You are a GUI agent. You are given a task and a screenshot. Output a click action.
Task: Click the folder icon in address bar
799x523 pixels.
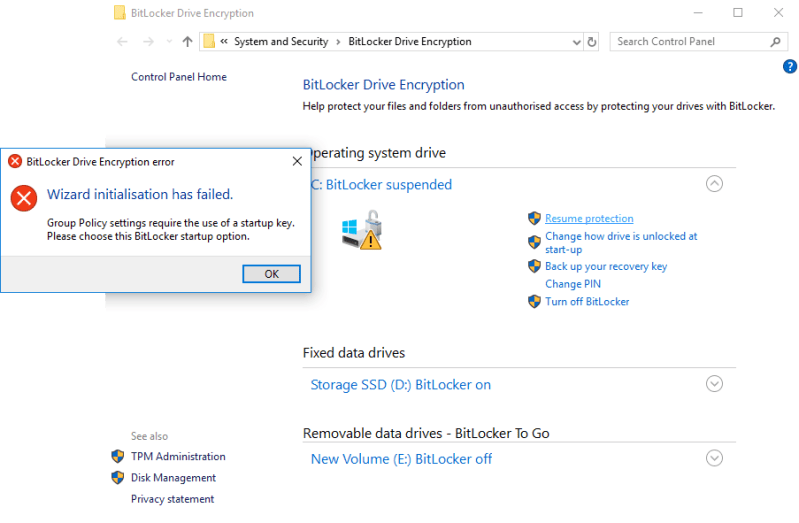[209, 41]
